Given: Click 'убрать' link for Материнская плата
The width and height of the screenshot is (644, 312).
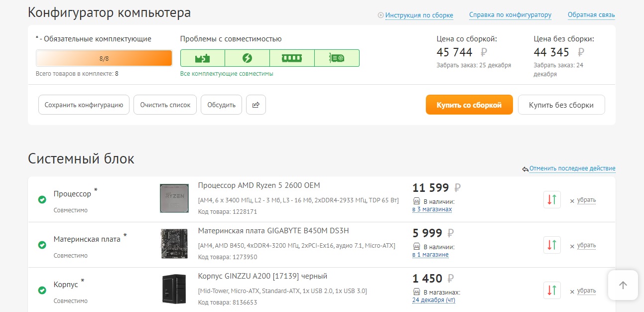Looking at the screenshot, I should (586, 245).
